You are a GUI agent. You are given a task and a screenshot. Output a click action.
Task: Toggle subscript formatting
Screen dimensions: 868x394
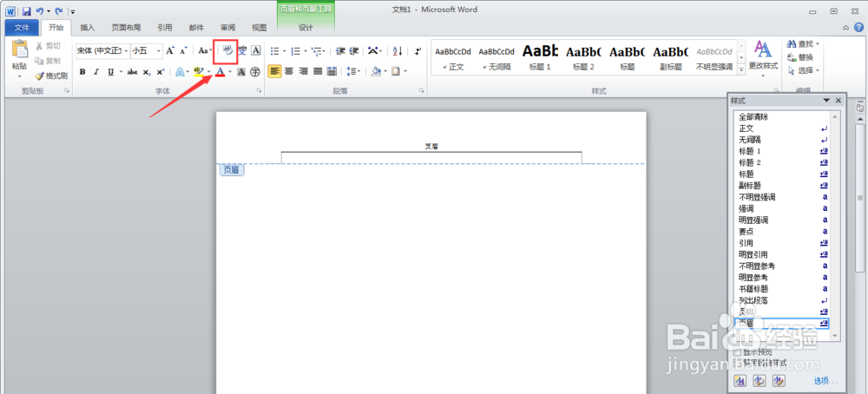click(x=146, y=71)
